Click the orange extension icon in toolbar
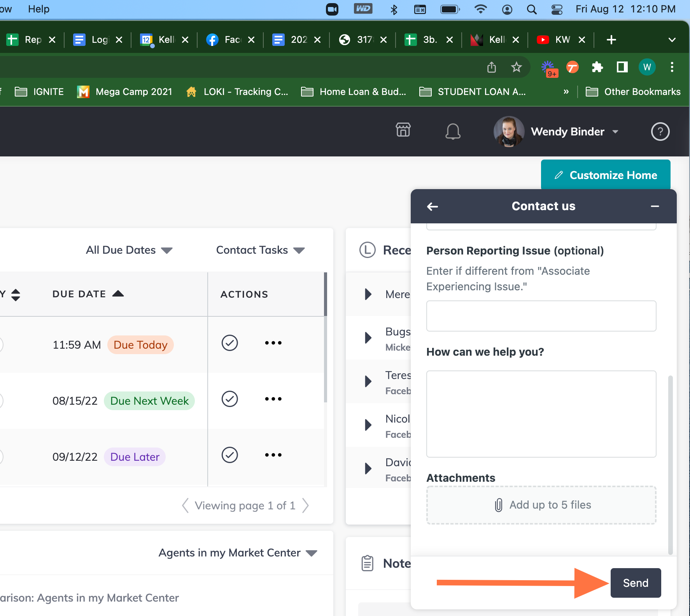690x616 pixels. pos(572,67)
